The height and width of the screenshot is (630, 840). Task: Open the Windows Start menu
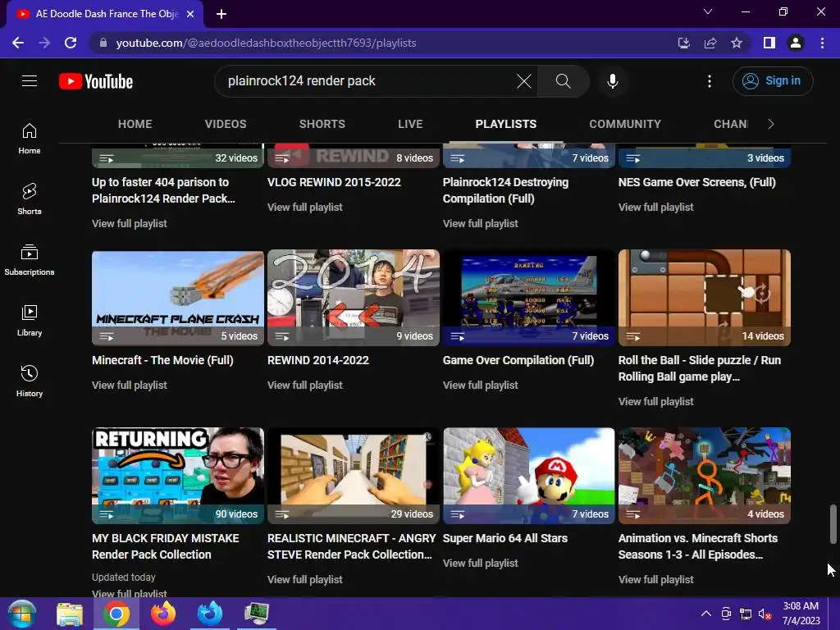[22, 614]
